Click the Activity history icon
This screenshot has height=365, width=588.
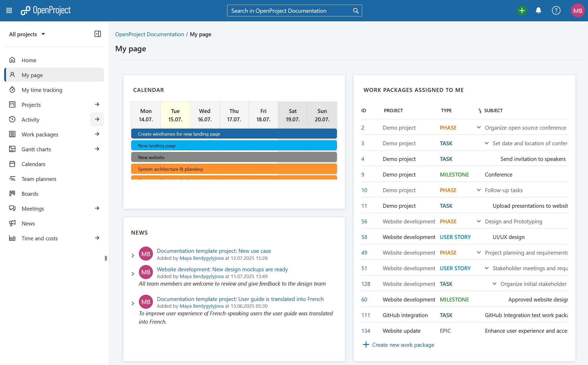(12, 119)
